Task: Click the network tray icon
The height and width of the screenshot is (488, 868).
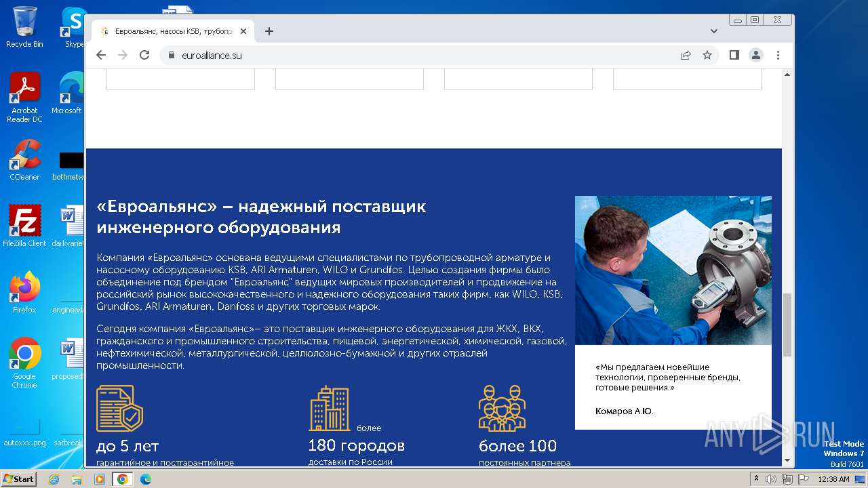Action: (x=787, y=479)
